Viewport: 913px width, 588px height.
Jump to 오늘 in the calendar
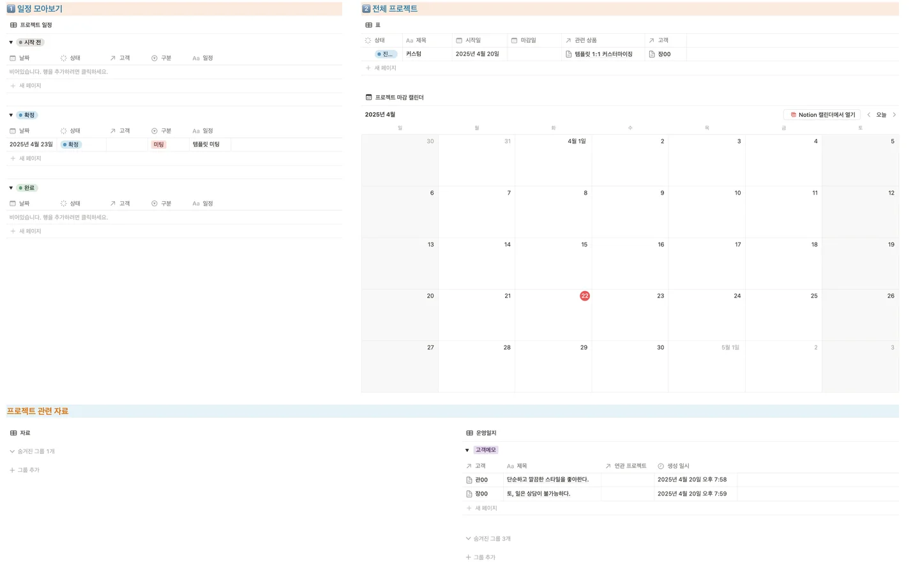881,115
